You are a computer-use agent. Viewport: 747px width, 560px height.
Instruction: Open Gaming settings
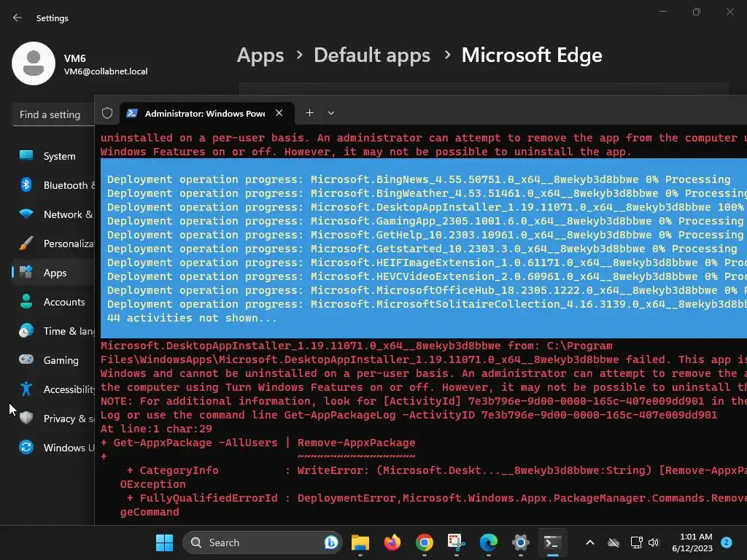53,360
